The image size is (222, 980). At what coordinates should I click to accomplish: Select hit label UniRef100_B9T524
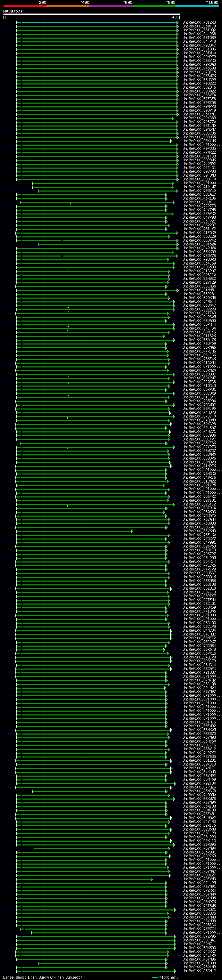199,245
